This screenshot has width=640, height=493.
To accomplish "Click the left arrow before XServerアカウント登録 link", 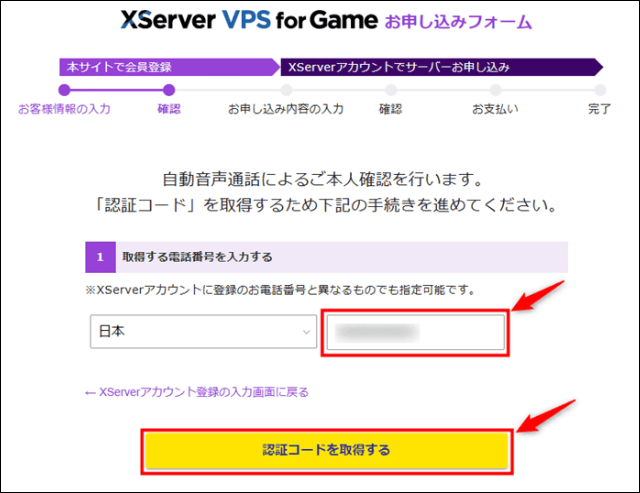I will pos(90,393).
